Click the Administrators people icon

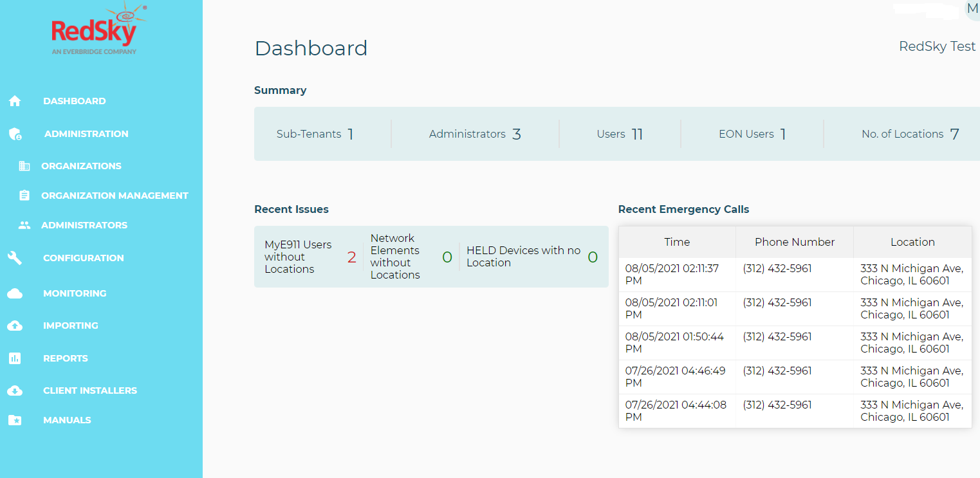coord(24,225)
